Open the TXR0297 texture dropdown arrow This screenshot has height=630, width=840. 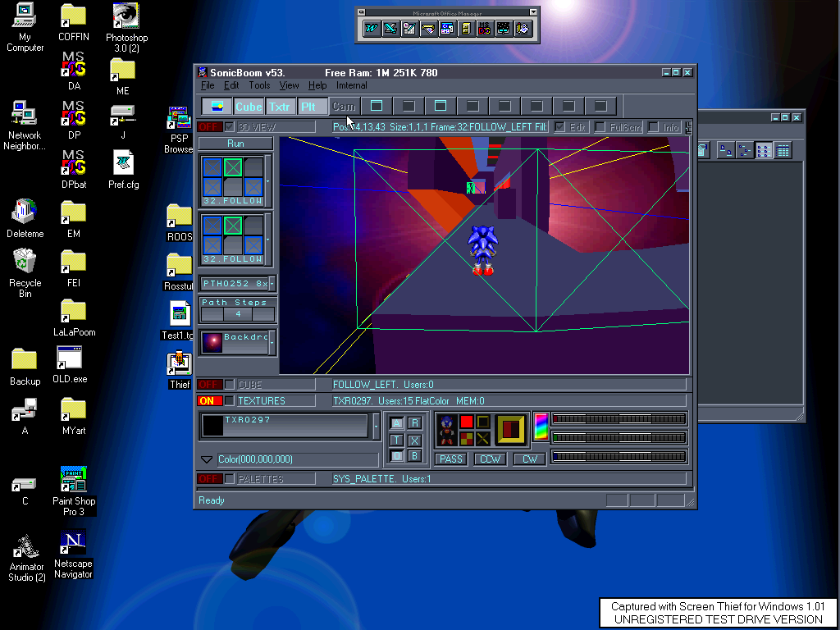pyautogui.click(x=376, y=427)
